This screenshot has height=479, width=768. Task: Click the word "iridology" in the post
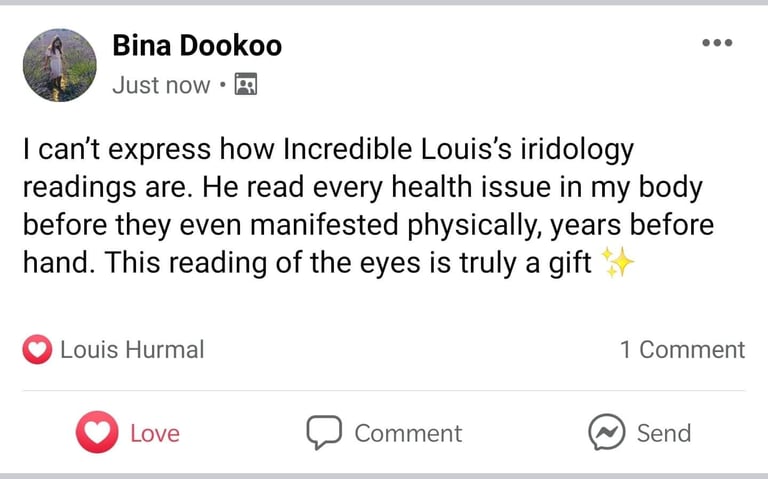(x=571, y=150)
